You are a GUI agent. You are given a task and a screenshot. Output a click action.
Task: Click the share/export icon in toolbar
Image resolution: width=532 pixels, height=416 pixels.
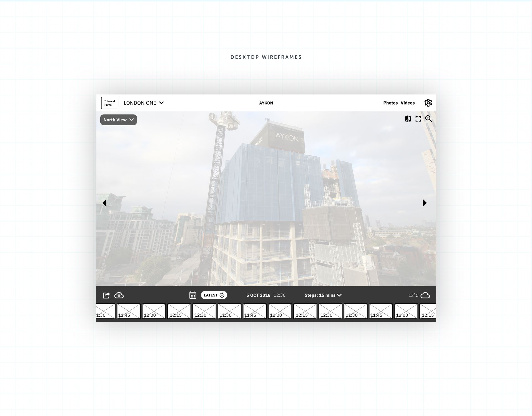pos(106,295)
